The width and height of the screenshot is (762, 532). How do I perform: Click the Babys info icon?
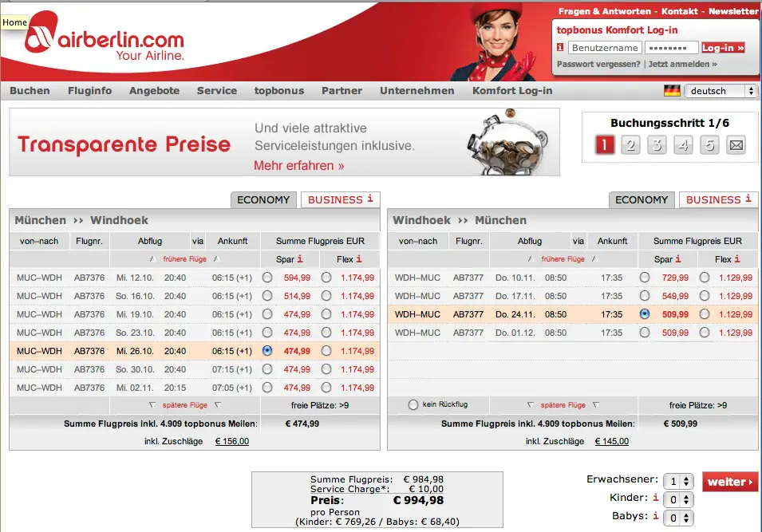656,515
